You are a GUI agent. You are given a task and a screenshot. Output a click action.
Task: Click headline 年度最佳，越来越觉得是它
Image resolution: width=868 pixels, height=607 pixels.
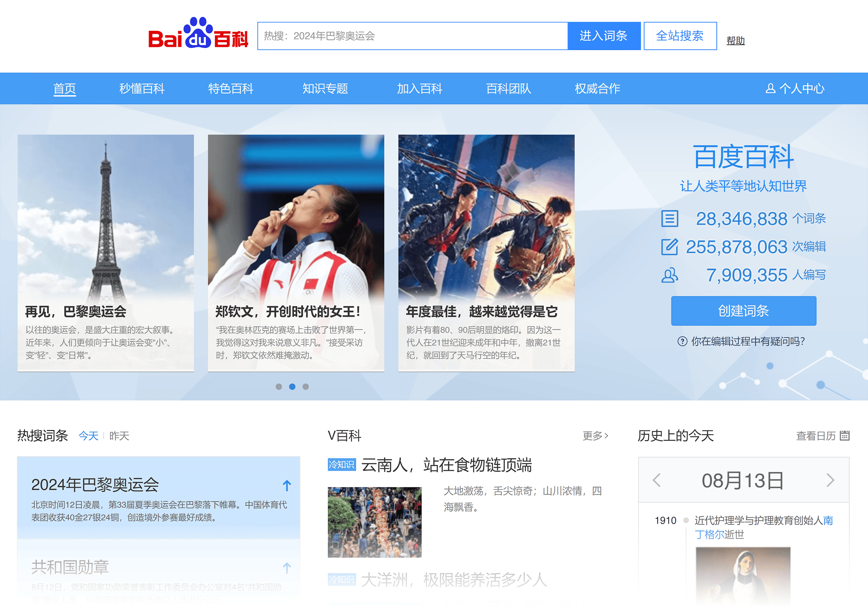pyautogui.click(x=482, y=311)
